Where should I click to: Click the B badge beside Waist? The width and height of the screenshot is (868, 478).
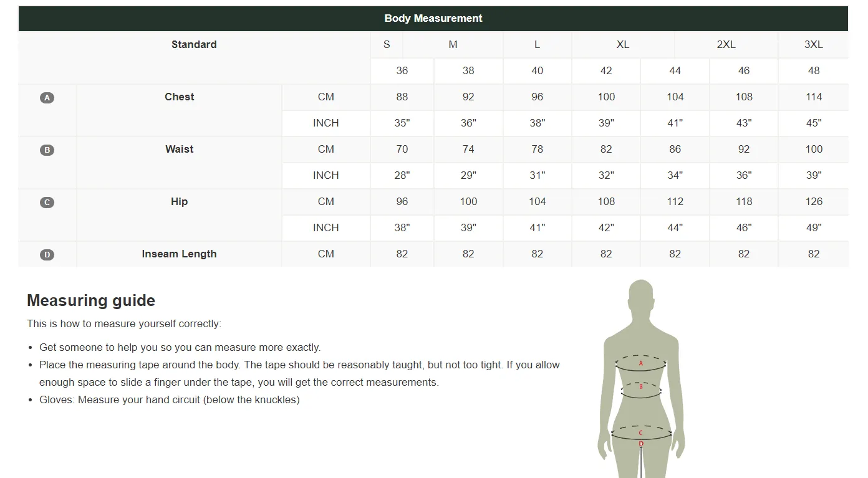pyautogui.click(x=47, y=150)
